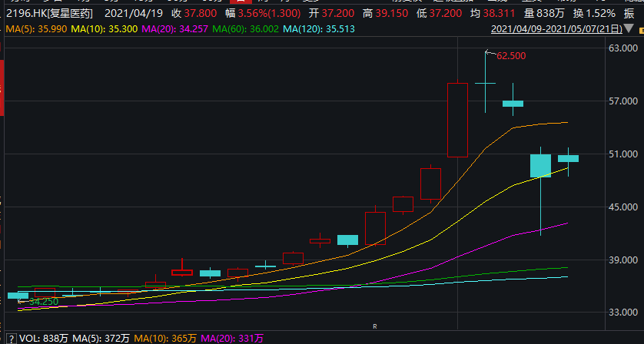Screen dimensions: 644x344
Task: Click the 62.500 high price marker
Action: pyautogui.click(x=511, y=56)
